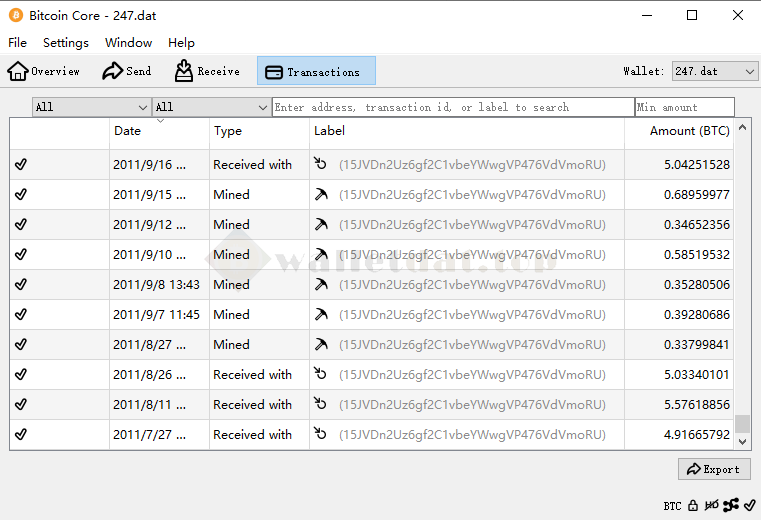Open the Wallet selector 247.dat dropdown

pos(714,71)
